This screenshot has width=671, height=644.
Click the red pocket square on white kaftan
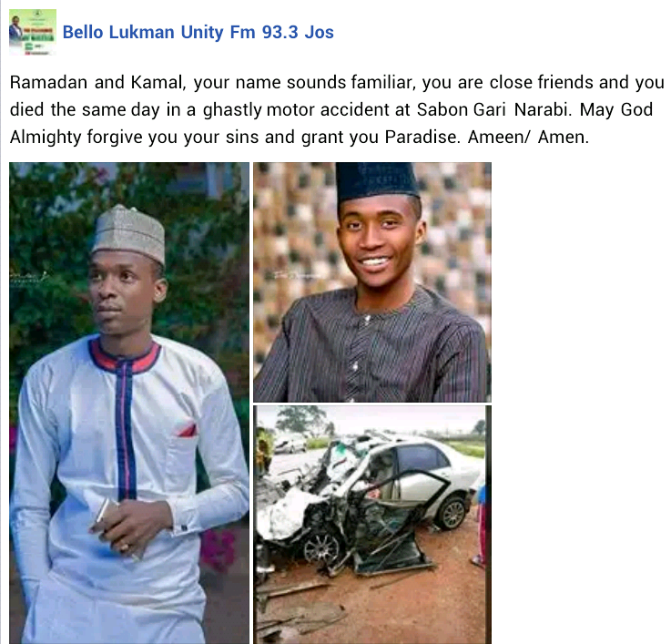point(188,429)
